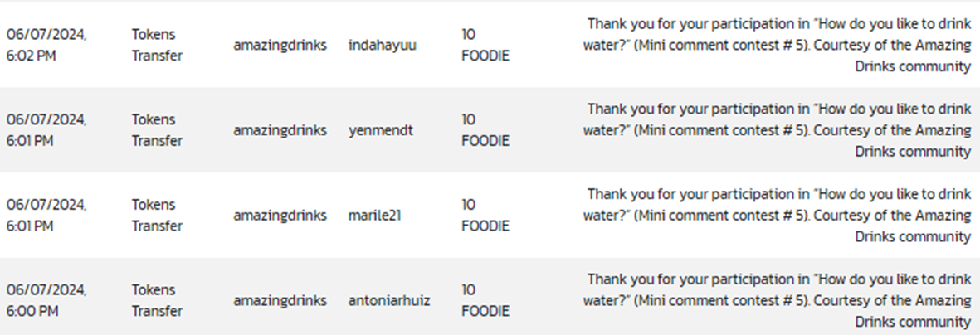This screenshot has height=335, width=980.
Task: Click memo text in the indahayuu transfer row
Action: (777, 45)
